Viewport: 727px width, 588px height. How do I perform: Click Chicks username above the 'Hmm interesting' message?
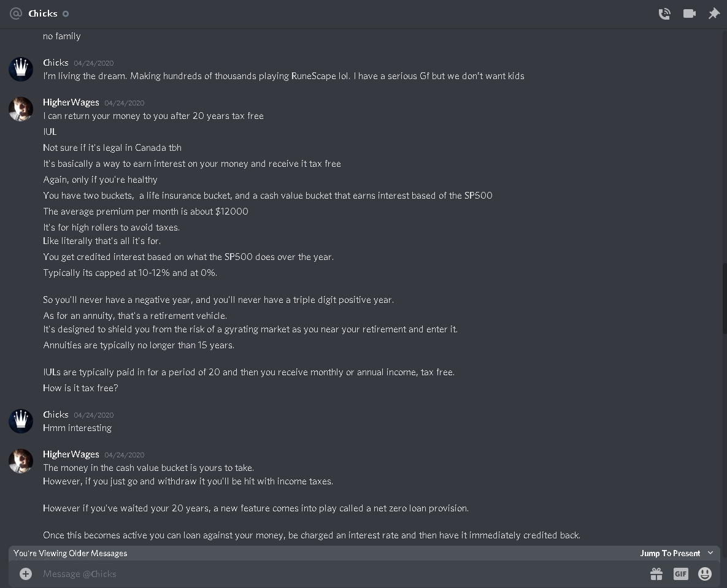coord(56,414)
